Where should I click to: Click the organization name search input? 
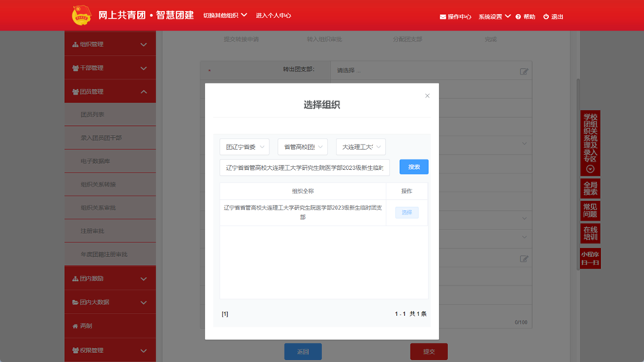(x=305, y=168)
